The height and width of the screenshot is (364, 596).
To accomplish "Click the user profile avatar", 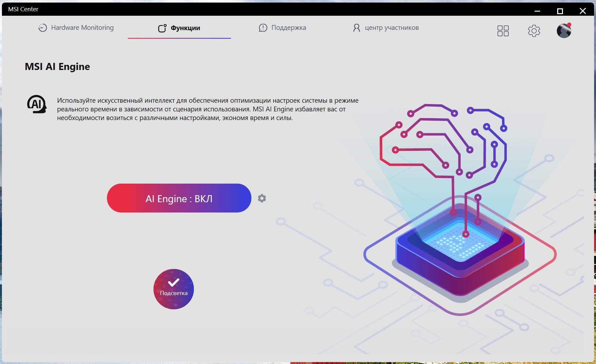I will (x=564, y=30).
